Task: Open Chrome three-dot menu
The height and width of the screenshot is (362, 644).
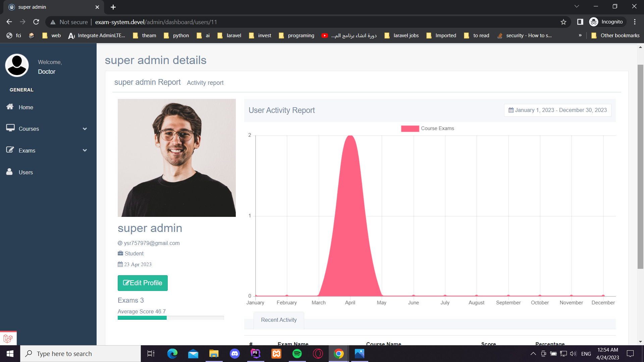Action: (635, 22)
